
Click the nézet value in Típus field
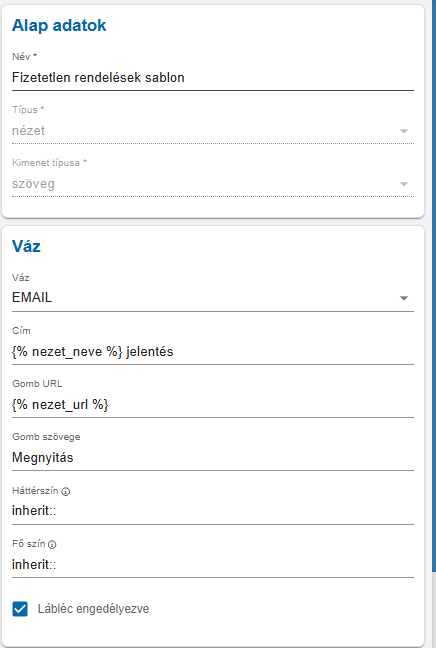click(x=28, y=131)
